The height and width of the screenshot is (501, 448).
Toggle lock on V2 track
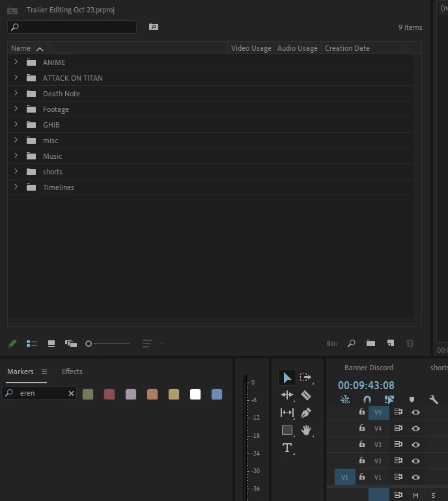pyautogui.click(x=361, y=461)
